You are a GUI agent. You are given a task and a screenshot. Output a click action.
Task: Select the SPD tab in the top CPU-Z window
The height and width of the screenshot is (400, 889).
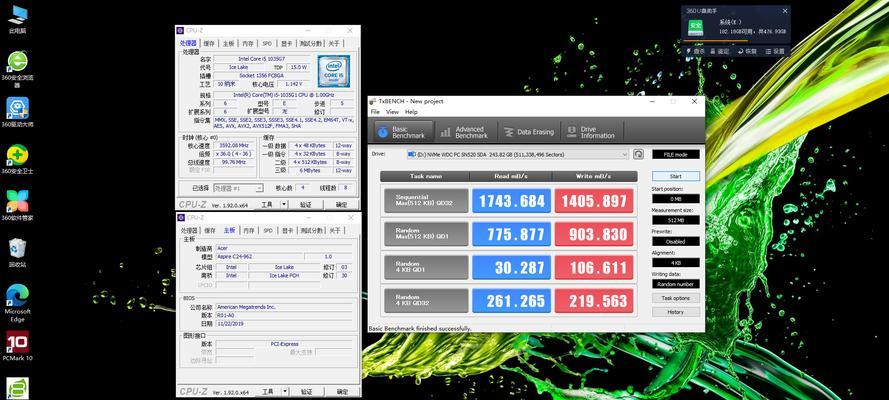pyautogui.click(x=267, y=44)
